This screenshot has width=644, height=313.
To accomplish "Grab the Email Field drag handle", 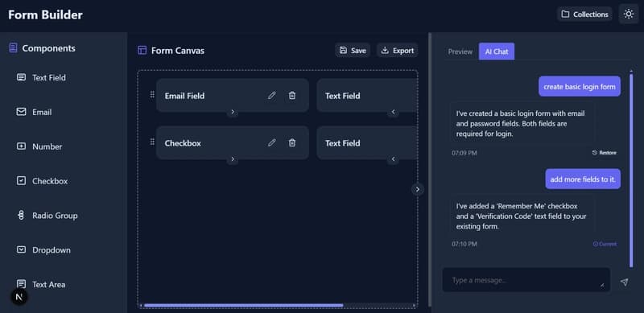I will pos(152,94).
